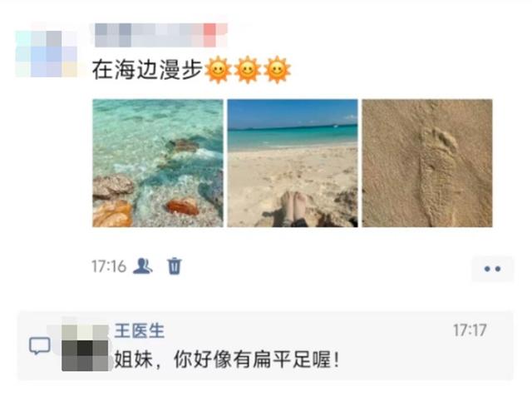Open the blurred poster name's profile
The height and width of the screenshot is (397, 532).
point(160,35)
